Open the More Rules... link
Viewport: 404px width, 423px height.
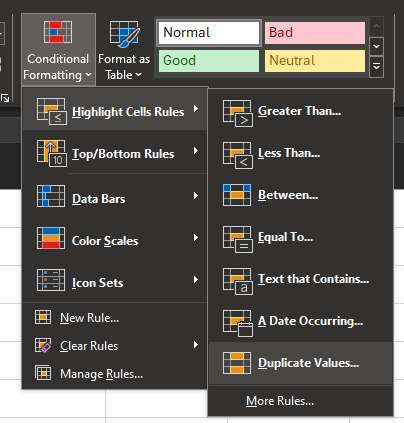coord(280,401)
